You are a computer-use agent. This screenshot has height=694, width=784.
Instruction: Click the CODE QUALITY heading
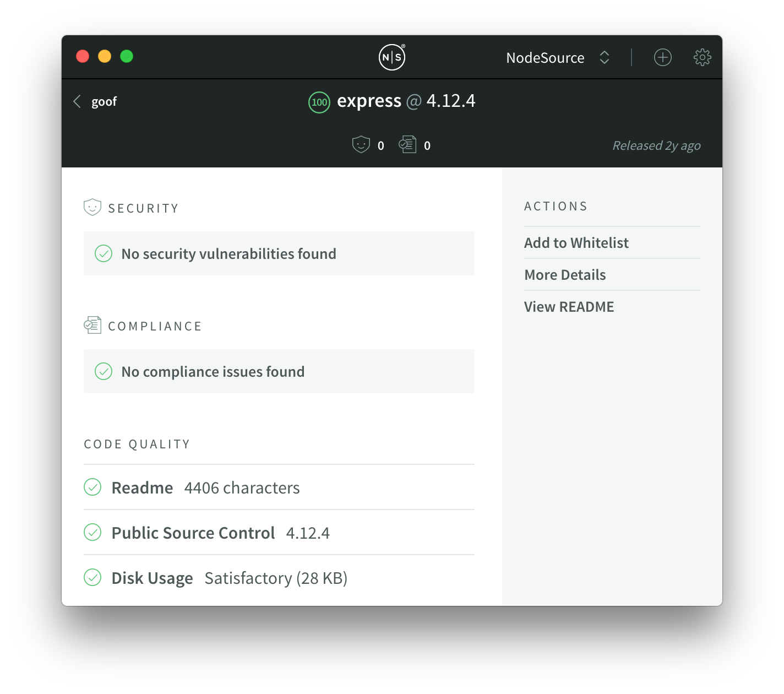pyautogui.click(x=137, y=444)
